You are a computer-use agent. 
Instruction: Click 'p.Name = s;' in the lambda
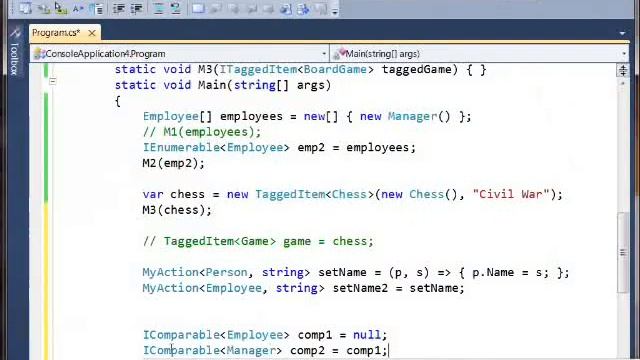tap(511, 272)
